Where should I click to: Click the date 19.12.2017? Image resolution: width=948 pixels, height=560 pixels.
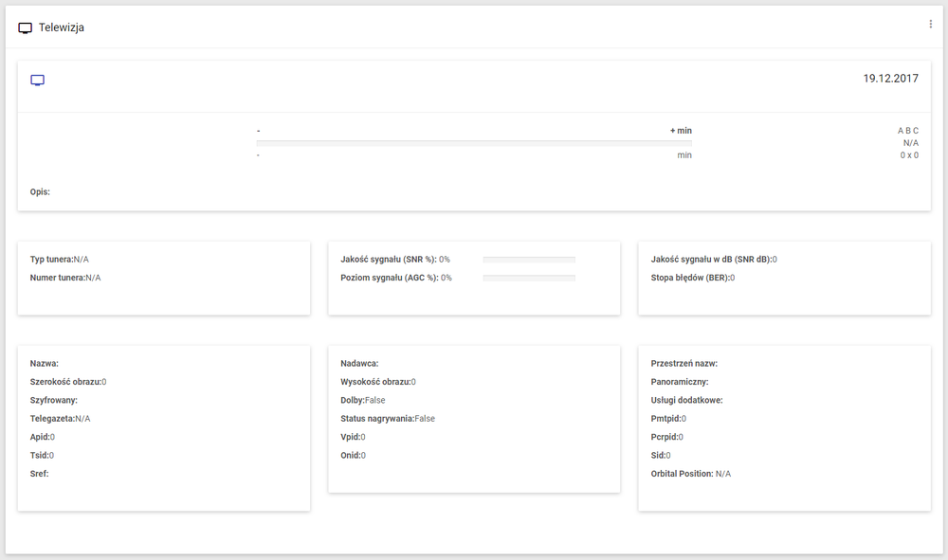(890, 79)
